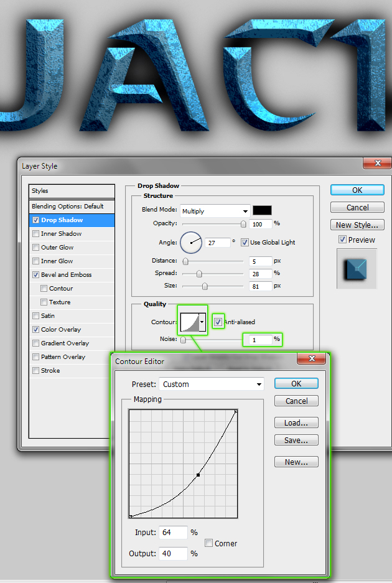Click the Angle dial control

pyautogui.click(x=191, y=242)
